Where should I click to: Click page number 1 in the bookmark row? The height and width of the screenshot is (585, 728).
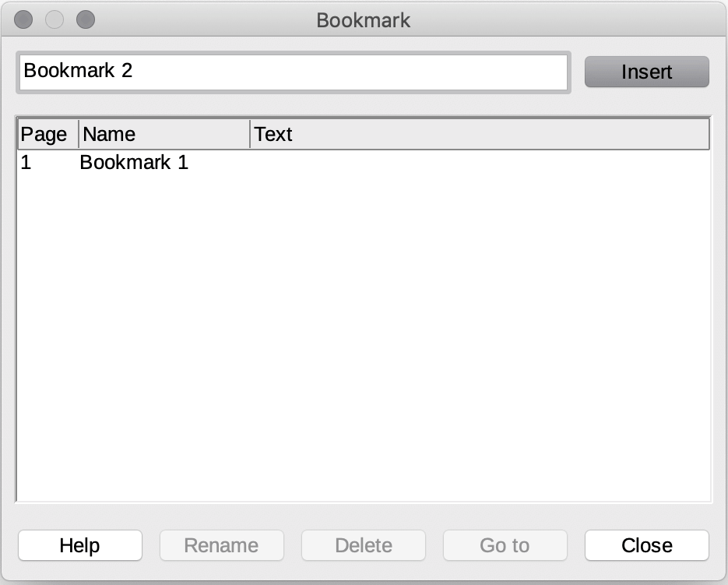[x=26, y=163]
